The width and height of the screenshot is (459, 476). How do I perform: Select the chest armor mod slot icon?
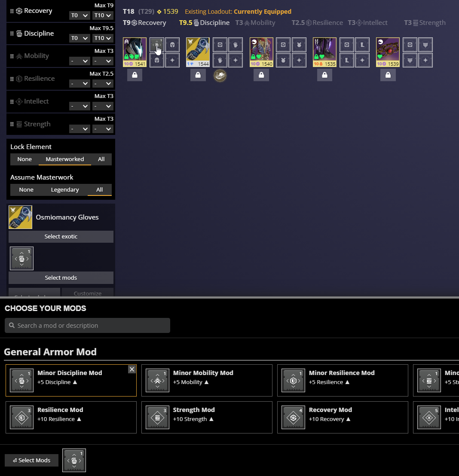pyautogui.click(x=299, y=45)
